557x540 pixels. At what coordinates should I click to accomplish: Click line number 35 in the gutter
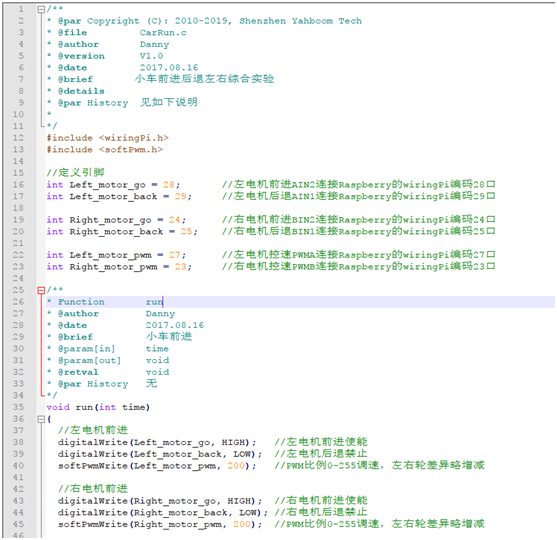tap(18, 407)
